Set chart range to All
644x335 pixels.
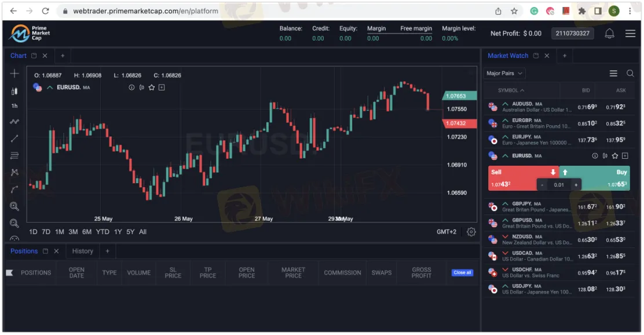(x=142, y=232)
